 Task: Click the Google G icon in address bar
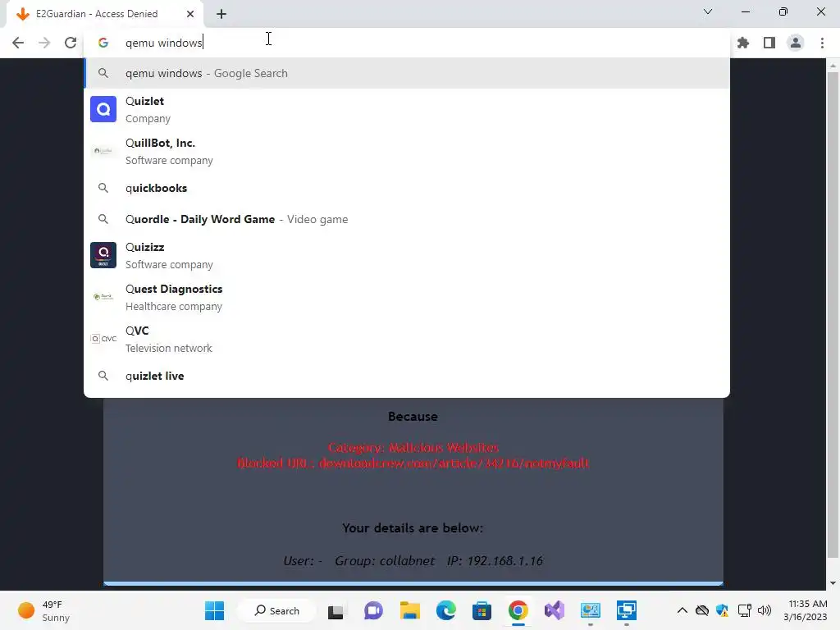tap(103, 43)
